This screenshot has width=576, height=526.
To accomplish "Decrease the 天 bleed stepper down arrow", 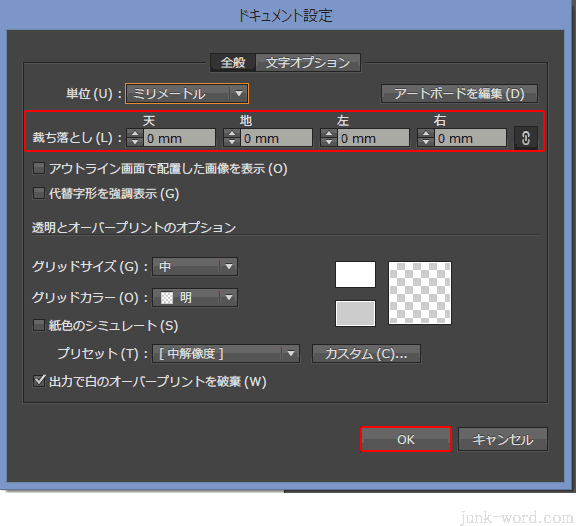I will click(135, 143).
